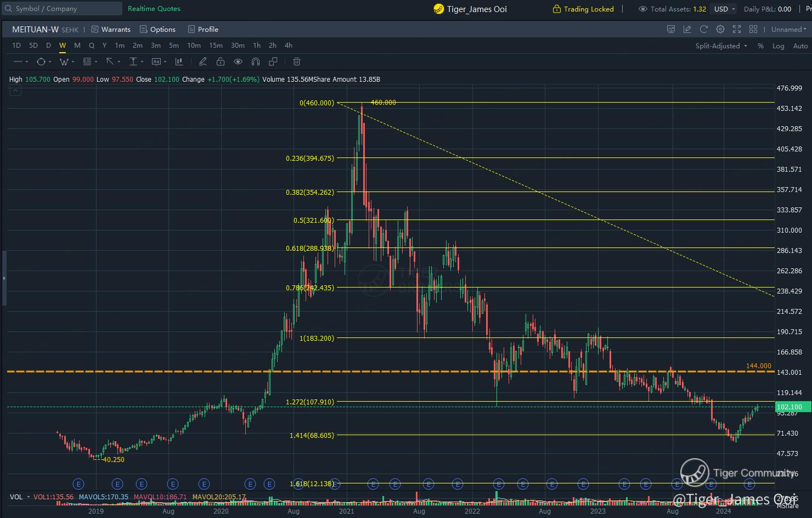Toggle percent scale mode

click(760, 46)
